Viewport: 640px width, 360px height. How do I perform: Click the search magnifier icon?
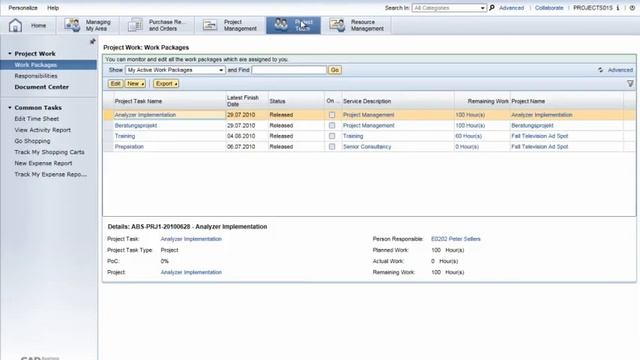(x=492, y=8)
